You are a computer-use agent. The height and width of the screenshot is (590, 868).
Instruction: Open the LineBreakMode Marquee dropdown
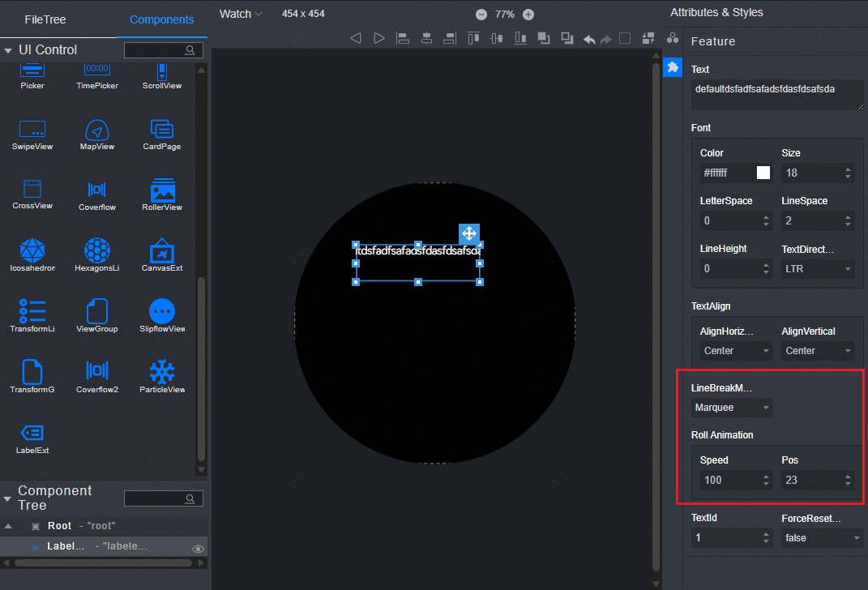pyautogui.click(x=732, y=408)
